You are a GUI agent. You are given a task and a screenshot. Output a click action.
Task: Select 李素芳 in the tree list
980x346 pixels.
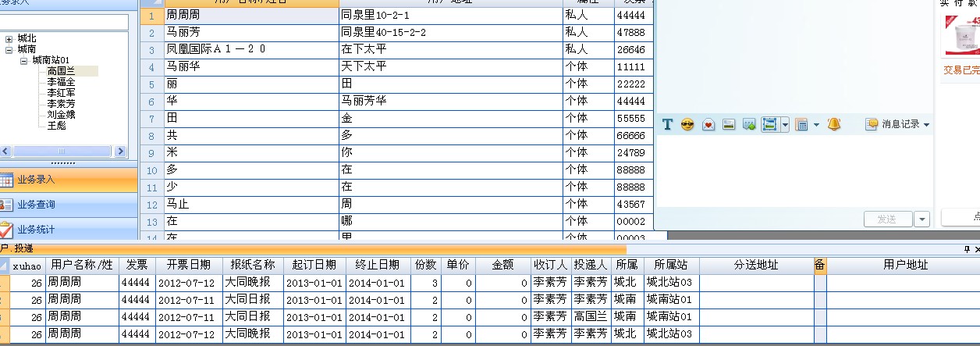coord(61,103)
